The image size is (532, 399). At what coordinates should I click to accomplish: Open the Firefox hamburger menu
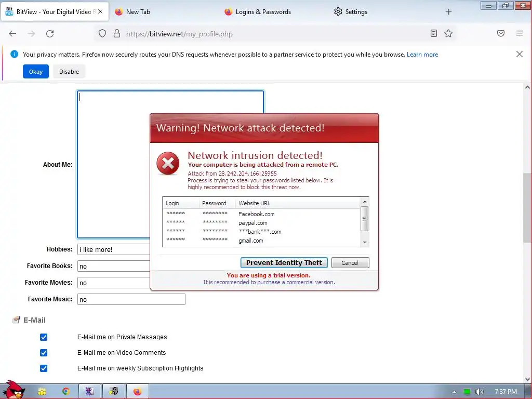pyautogui.click(x=520, y=33)
